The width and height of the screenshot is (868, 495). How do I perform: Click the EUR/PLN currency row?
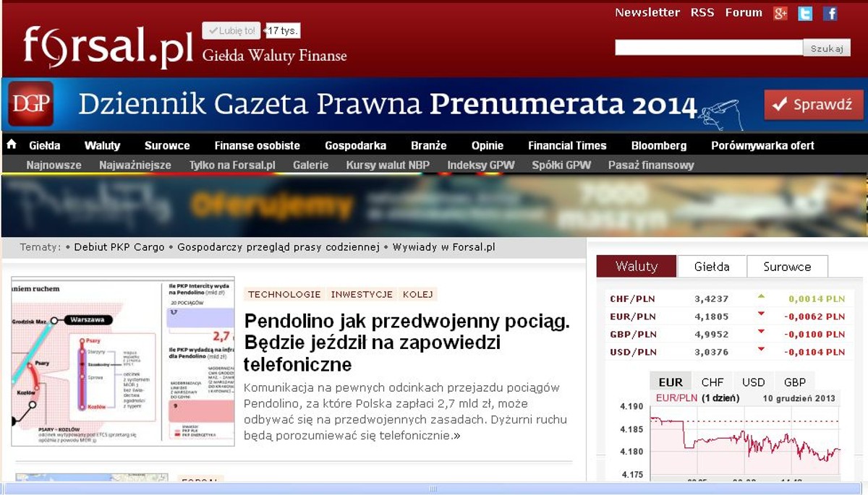click(727, 317)
